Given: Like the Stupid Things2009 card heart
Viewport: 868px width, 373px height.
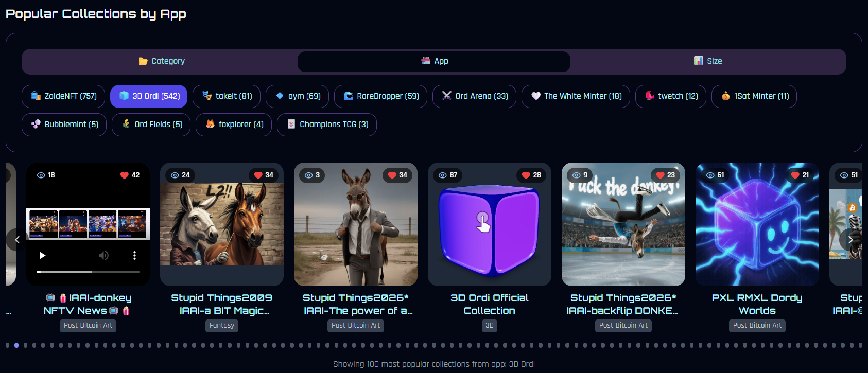Looking at the screenshot, I should (264, 175).
